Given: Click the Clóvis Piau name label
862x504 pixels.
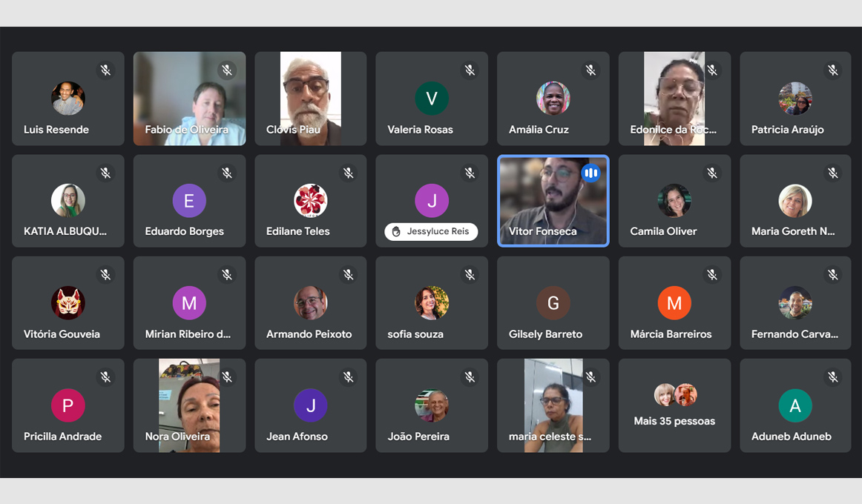Looking at the screenshot, I should 293,130.
